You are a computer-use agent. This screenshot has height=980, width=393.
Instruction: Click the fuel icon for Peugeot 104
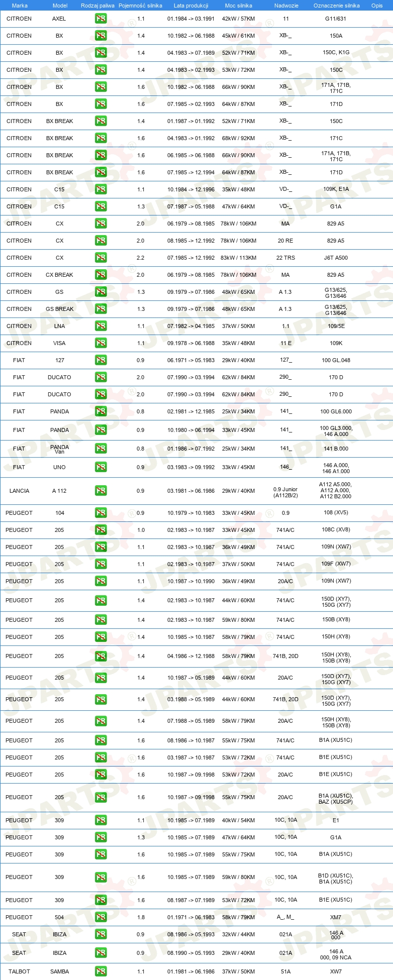tap(101, 513)
